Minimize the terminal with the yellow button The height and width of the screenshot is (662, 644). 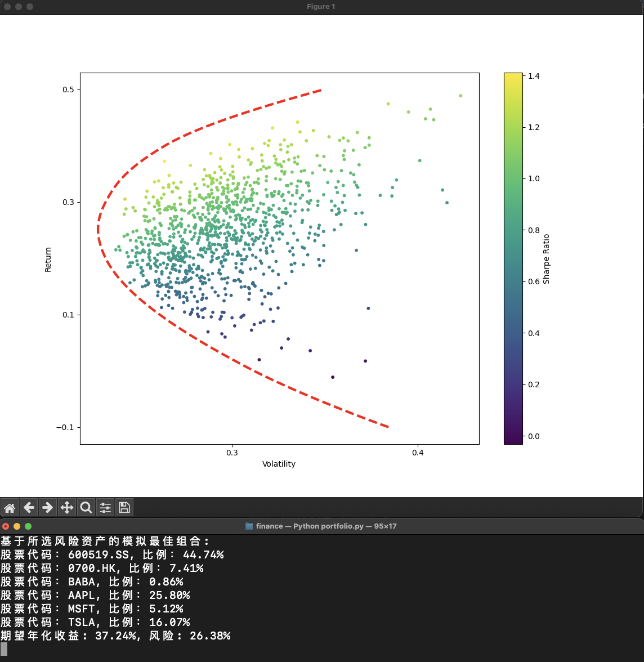17,526
